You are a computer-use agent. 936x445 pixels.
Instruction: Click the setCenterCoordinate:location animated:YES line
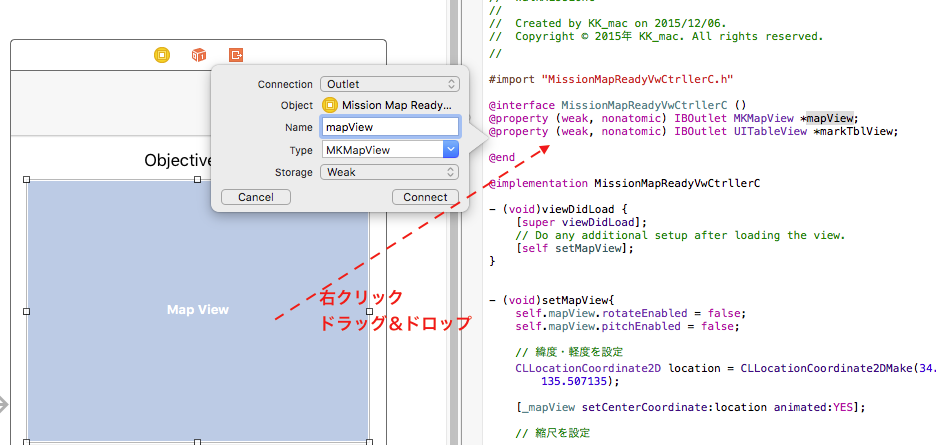[x=691, y=407]
